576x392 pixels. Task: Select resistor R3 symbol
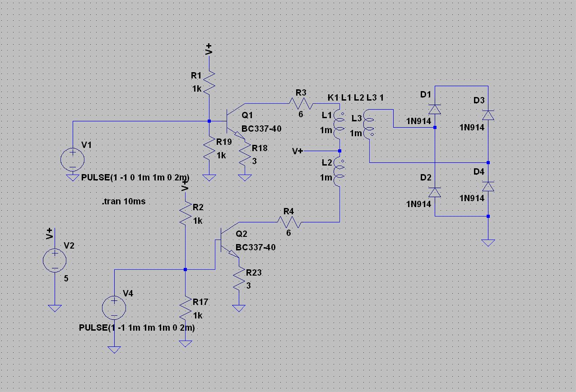[300, 103]
